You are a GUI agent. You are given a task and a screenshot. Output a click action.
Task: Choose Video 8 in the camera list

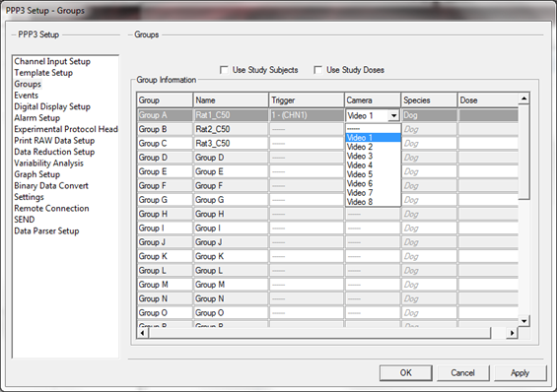(373, 202)
